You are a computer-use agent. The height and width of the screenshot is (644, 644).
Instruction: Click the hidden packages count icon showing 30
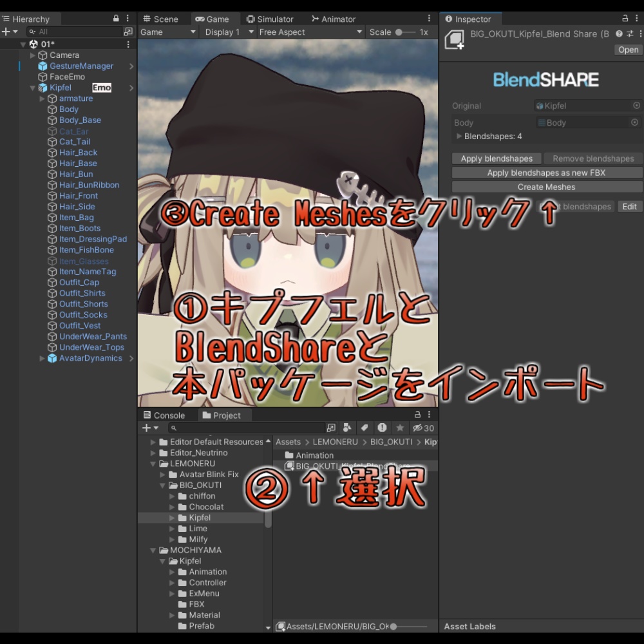(x=419, y=428)
